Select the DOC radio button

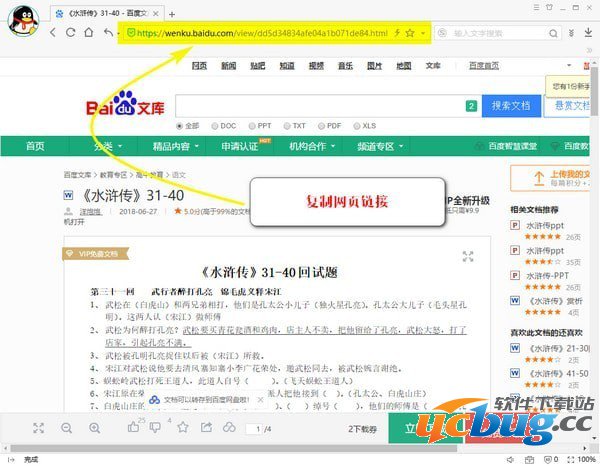click(215, 126)
